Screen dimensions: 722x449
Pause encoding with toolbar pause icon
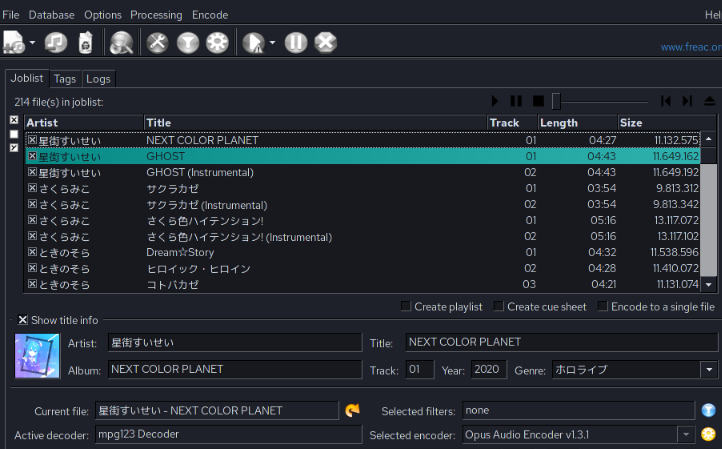(x=296, y=42)
